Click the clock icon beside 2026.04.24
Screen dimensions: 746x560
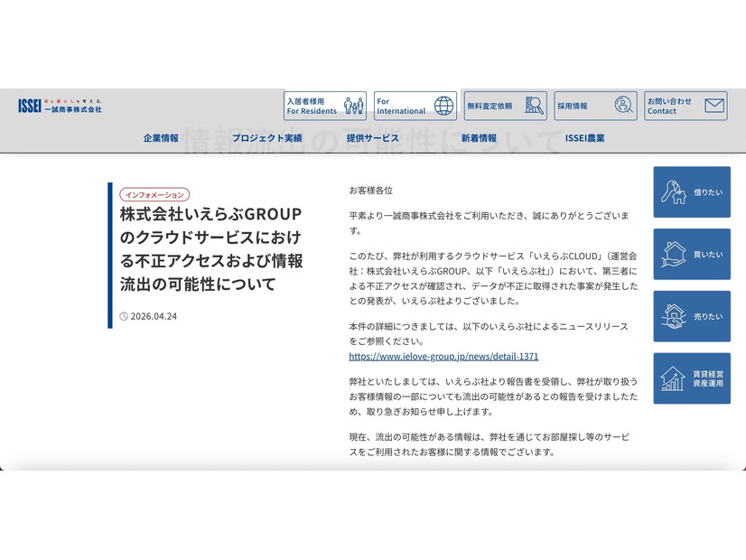tap(124, 316)
